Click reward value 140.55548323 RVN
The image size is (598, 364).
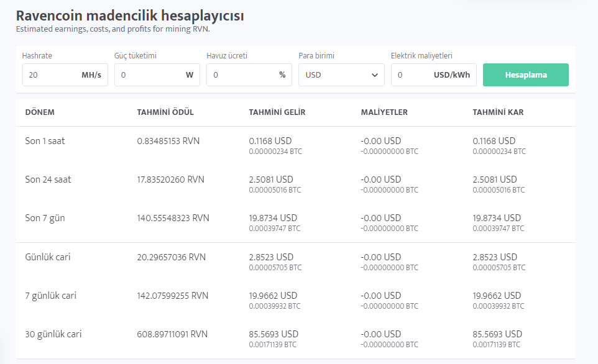[x=173, y=218]
